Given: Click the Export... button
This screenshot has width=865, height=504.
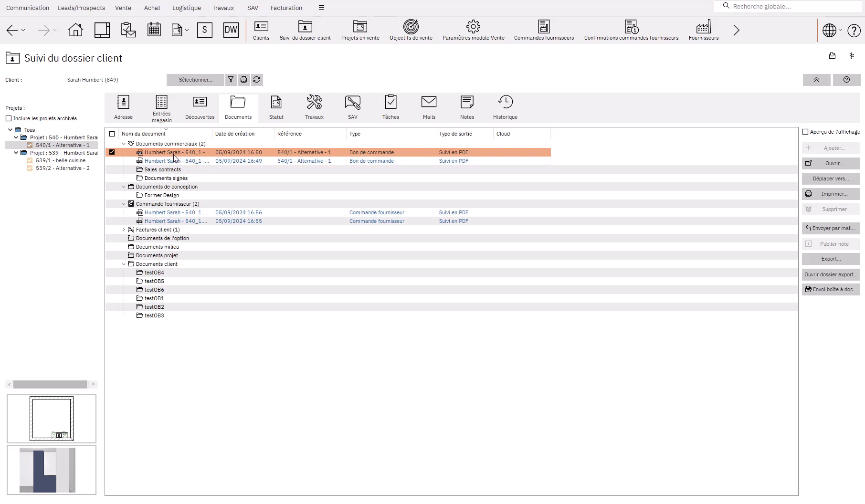Looking at the screenshot, I should pos(831,259).
